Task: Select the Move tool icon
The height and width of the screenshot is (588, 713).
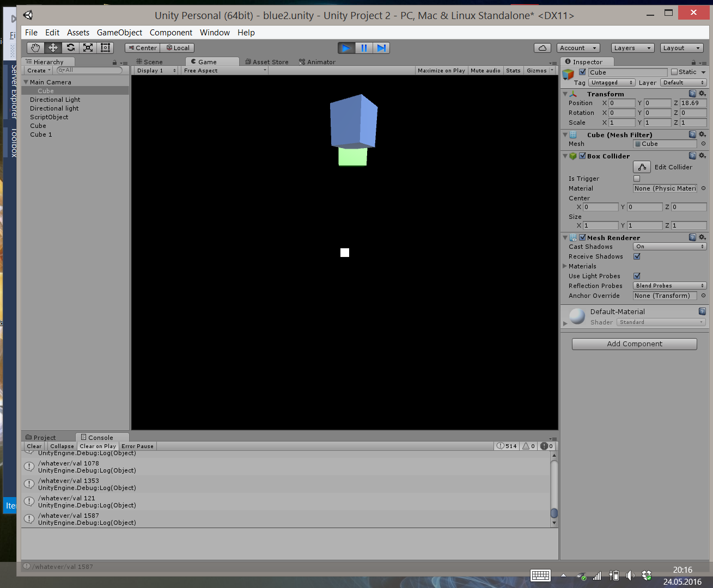Action: tap(53, 48)
